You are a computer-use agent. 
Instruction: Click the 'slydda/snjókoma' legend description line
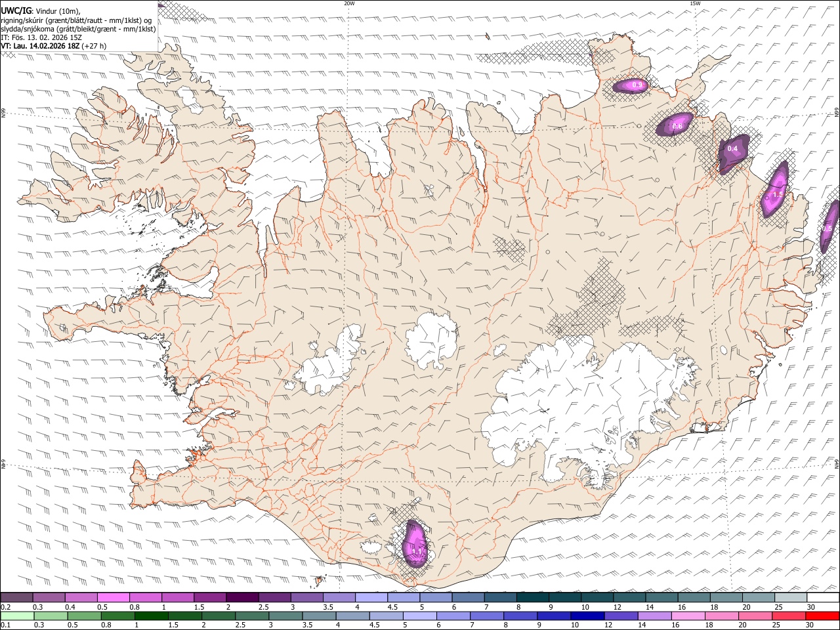[x=79, y=29]
